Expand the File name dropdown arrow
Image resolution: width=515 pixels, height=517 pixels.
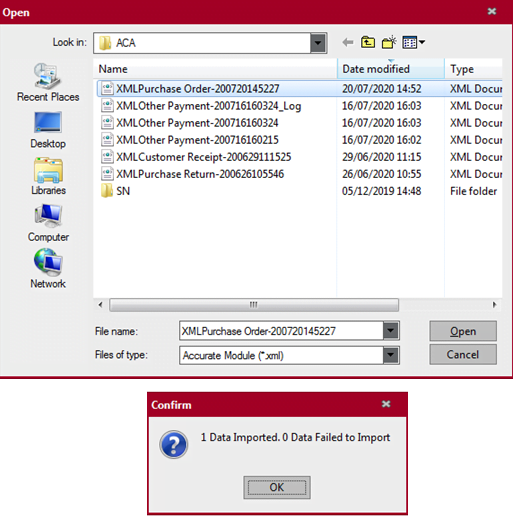coord(391,331)
